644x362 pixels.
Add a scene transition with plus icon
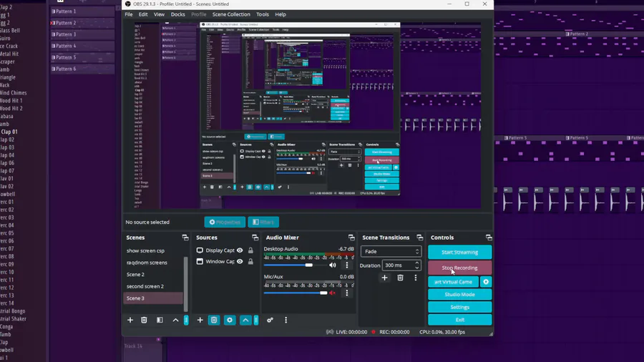pyautogui.click(x=384, y=278)
